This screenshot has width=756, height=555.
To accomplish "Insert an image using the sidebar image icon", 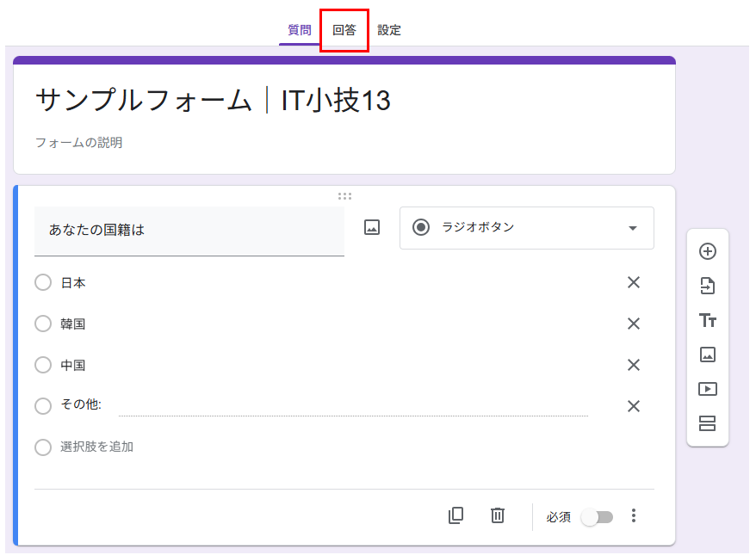I will point(708,354).
